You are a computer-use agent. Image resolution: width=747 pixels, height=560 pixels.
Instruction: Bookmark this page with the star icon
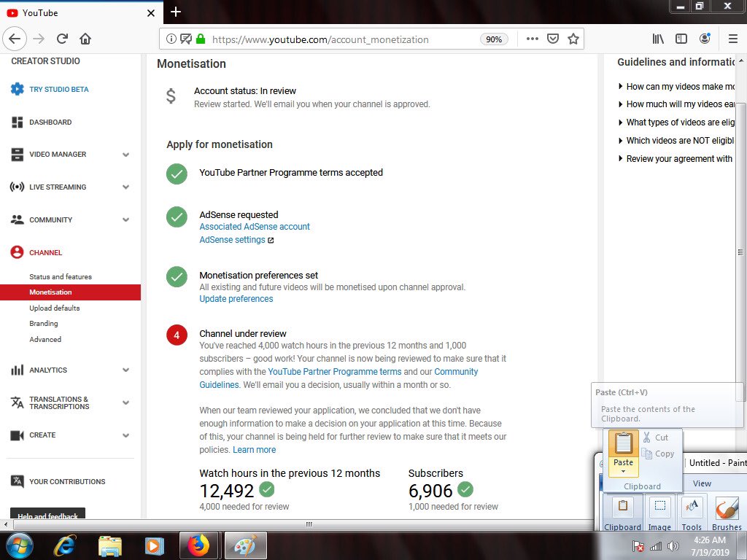point(573,39)
